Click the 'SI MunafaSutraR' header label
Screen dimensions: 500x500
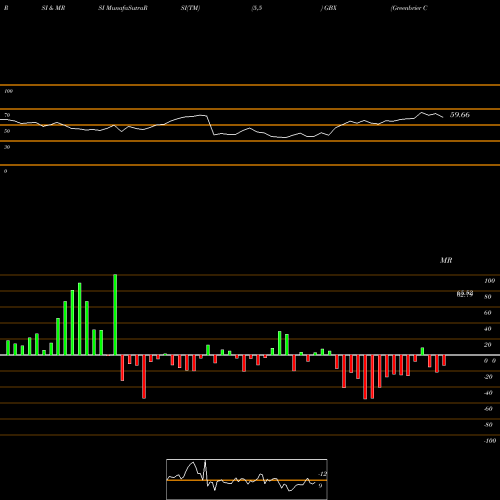click(123, 8)
